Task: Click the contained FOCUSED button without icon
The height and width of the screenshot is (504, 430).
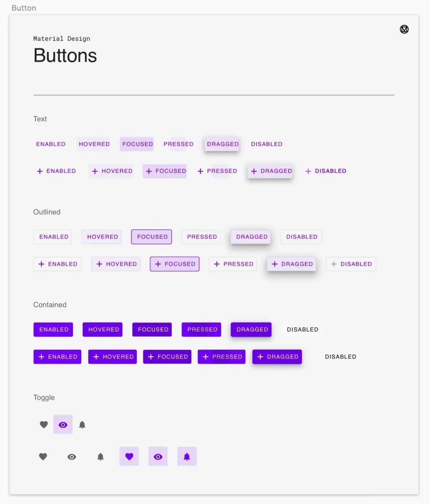Action: (152, 329)
